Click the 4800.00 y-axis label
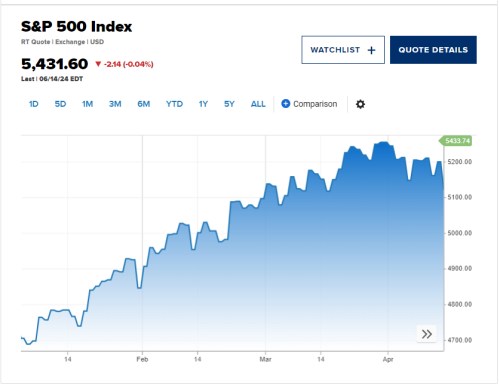Viewport: 500px width, 386px height. 460,304
